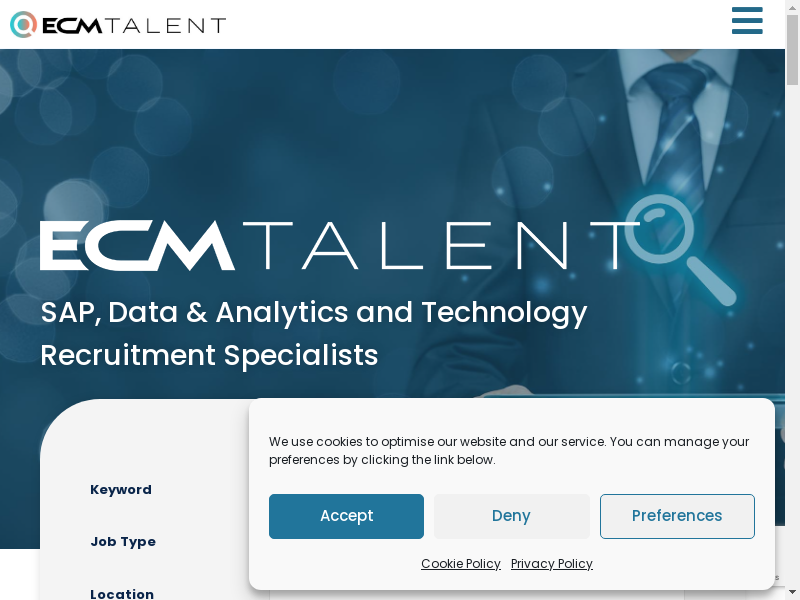Open the hamburger navigation menu

pos(747,21)
